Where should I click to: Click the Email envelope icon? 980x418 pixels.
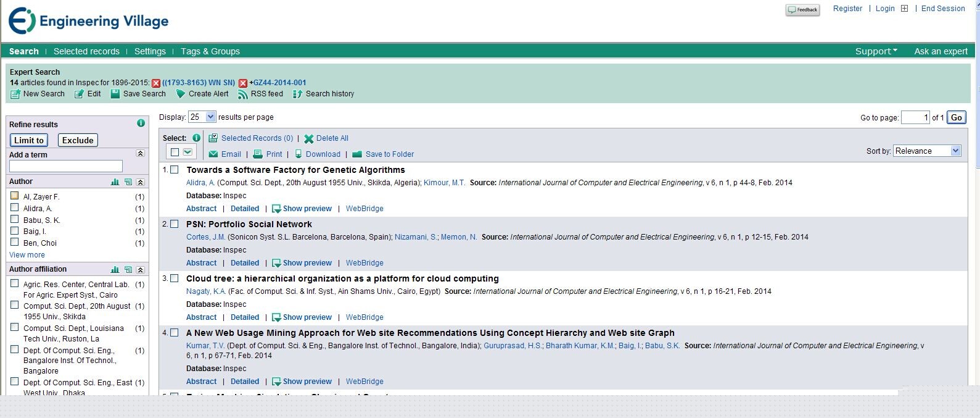click(213, 154)
